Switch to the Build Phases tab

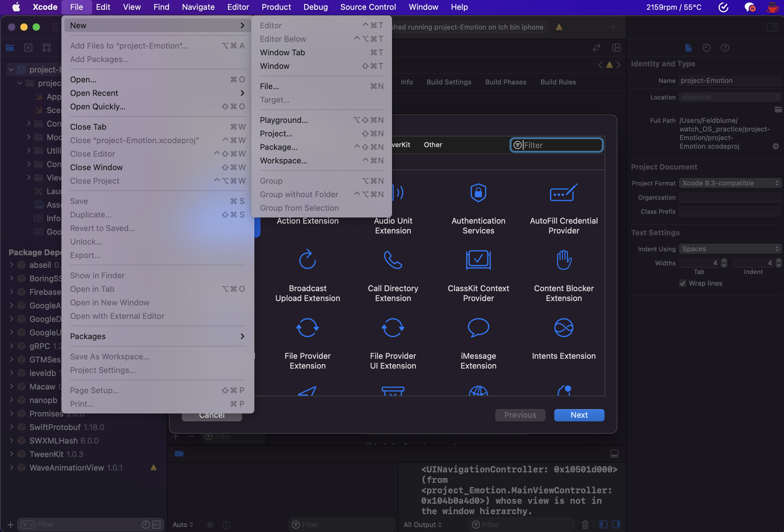pos(505,82)
